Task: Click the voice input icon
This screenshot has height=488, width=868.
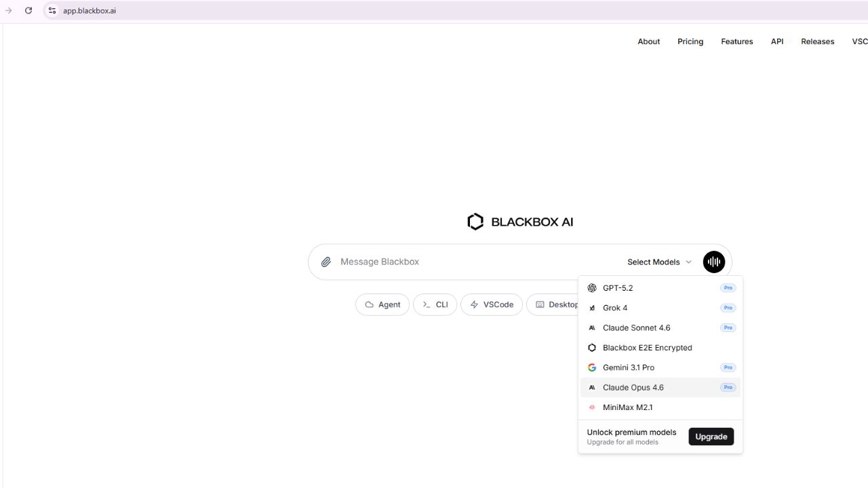Action: pyautogui.click(x=713, y=262)
